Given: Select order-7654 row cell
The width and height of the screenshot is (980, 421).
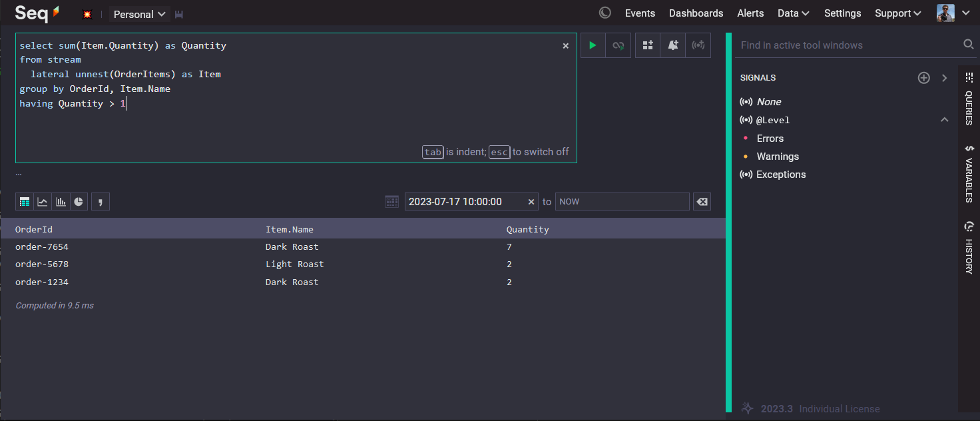Looking at the screenshot, I should [42, 246].
